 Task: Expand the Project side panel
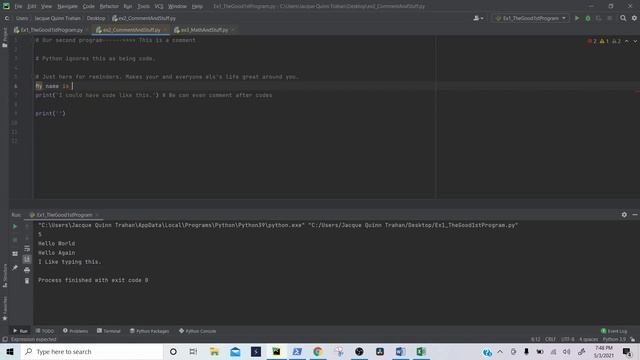tap(4, 38)
